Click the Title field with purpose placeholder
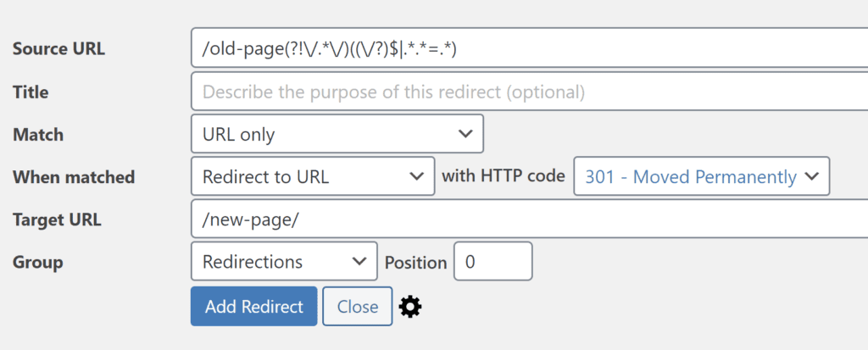This screenshot has width=868, height=350. click(x=529, y=92)
